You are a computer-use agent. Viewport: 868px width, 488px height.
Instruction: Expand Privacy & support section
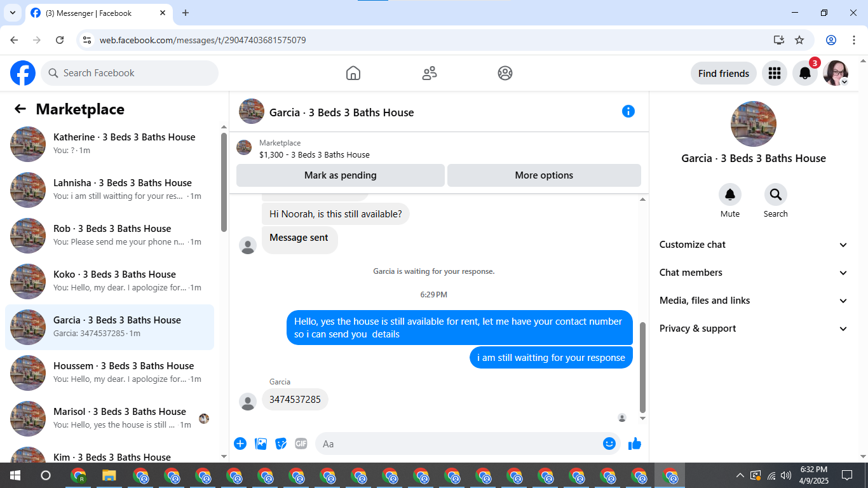point(754,329)
